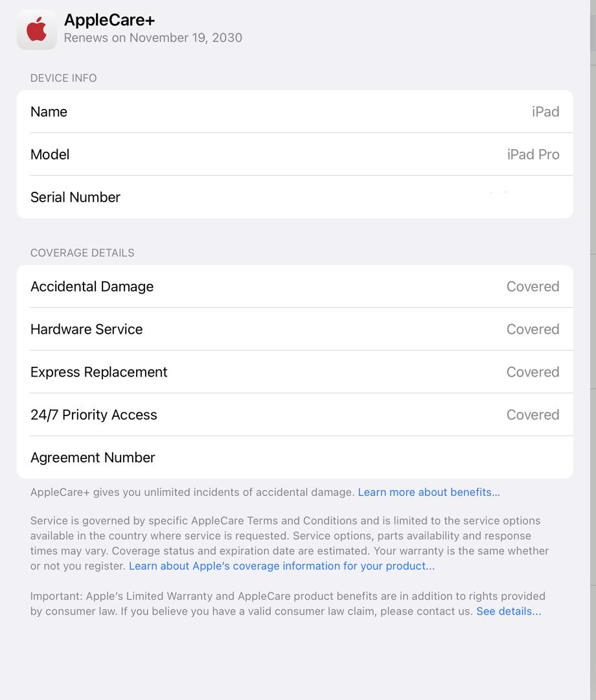The image size is (596, 700).
Task: Select the Express Replacement coverage row
Action: point(295,372)
